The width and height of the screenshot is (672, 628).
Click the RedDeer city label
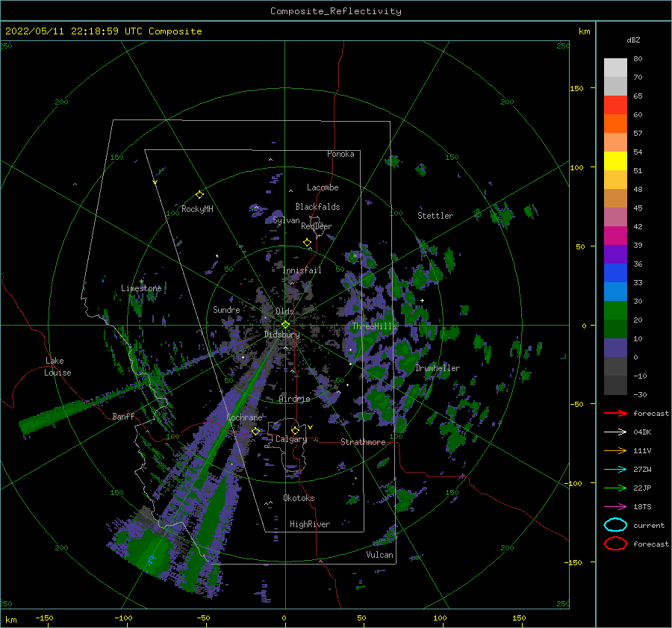(317, 226)
